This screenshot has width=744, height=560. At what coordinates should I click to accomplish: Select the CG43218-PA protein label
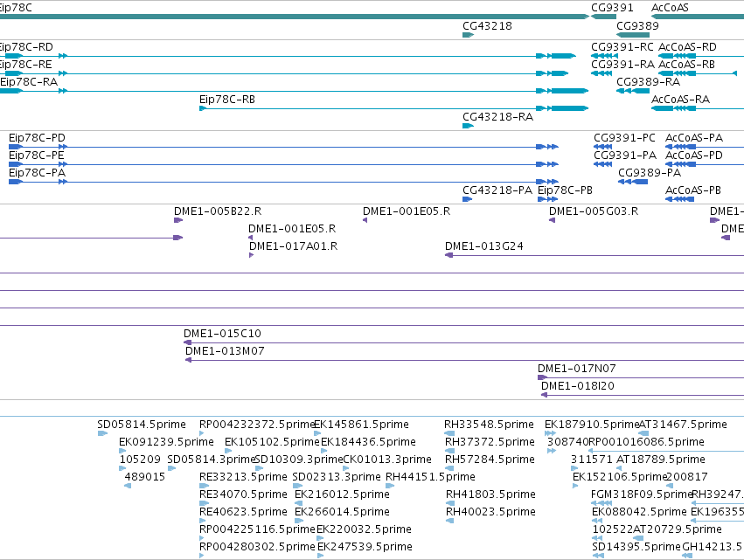click(x=497, y=190)
